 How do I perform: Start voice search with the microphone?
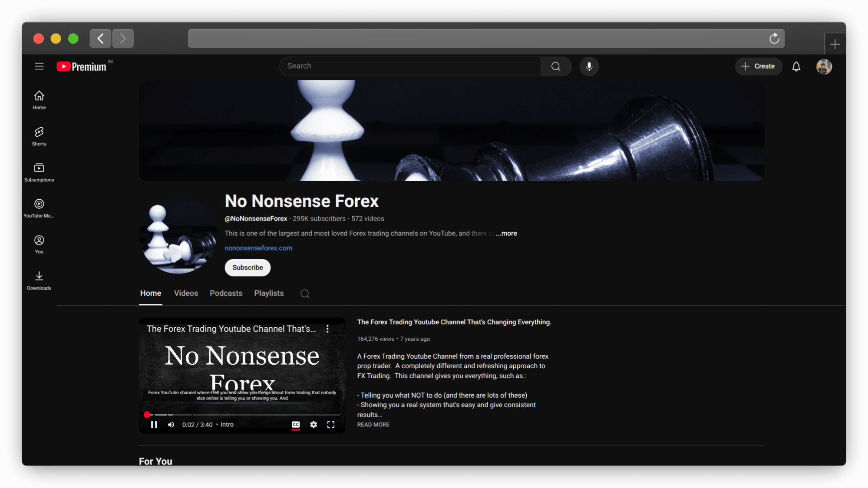589,66
